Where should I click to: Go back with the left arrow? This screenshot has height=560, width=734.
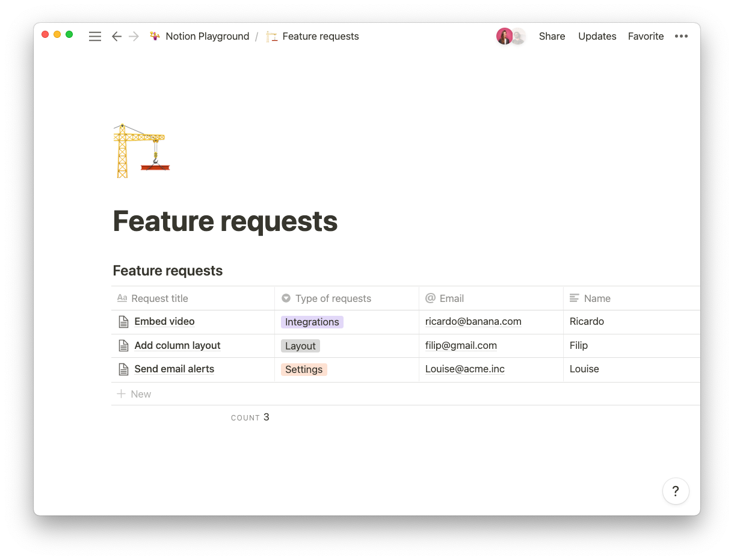[117, 37]
